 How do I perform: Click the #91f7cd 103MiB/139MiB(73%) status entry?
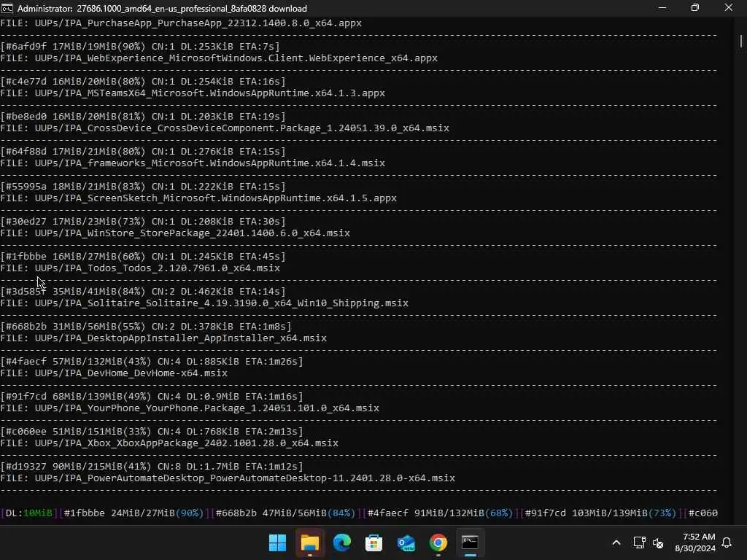coord(601,513)
